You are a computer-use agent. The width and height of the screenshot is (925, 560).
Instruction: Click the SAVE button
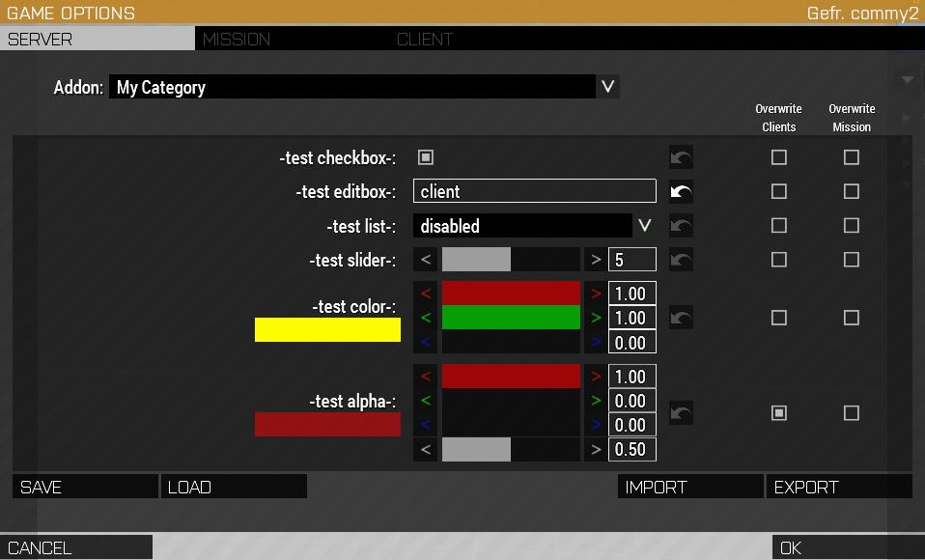[85, 487]
